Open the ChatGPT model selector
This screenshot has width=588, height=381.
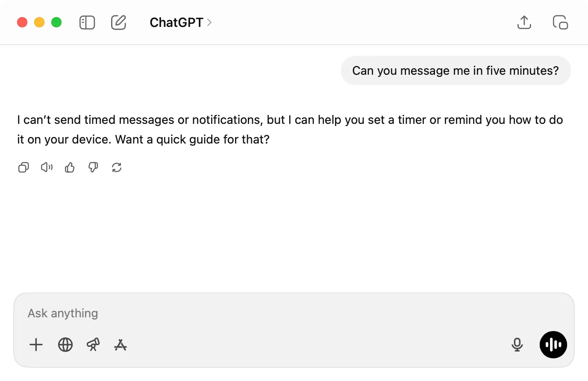click(180, 22)
